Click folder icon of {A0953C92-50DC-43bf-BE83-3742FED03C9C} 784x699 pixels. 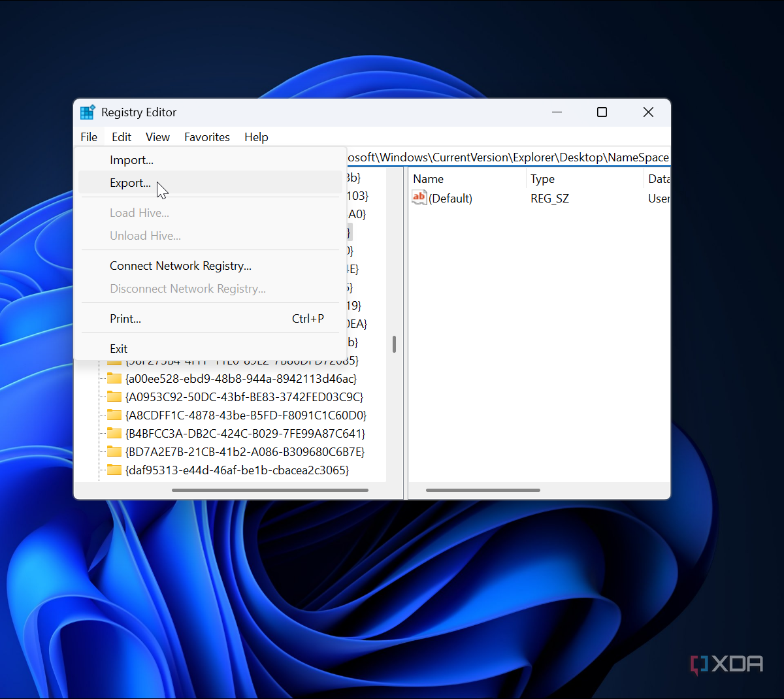(x=114, y=397)
